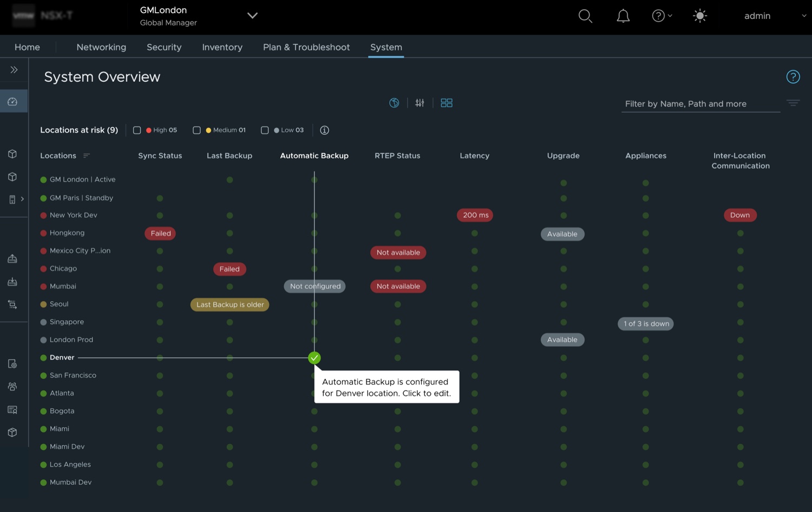Select the System tab
Screen dimensions: 812x512
click(x=386, y=47)
